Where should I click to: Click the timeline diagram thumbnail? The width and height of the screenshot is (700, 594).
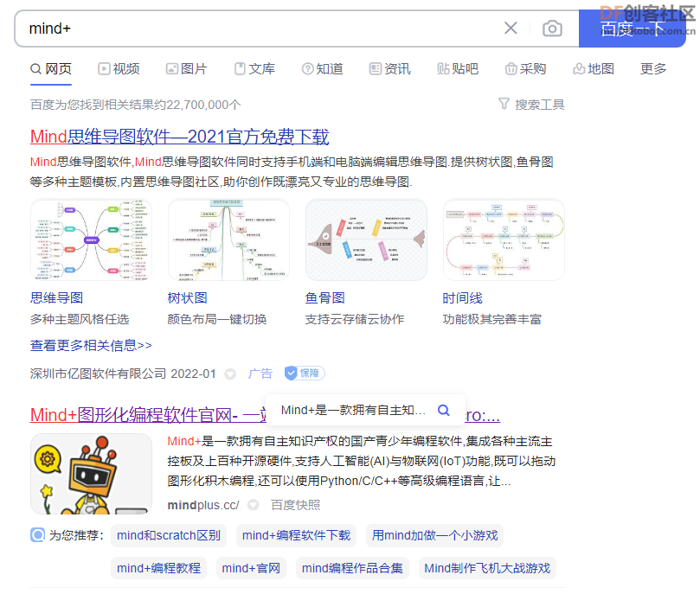(504, 240)
